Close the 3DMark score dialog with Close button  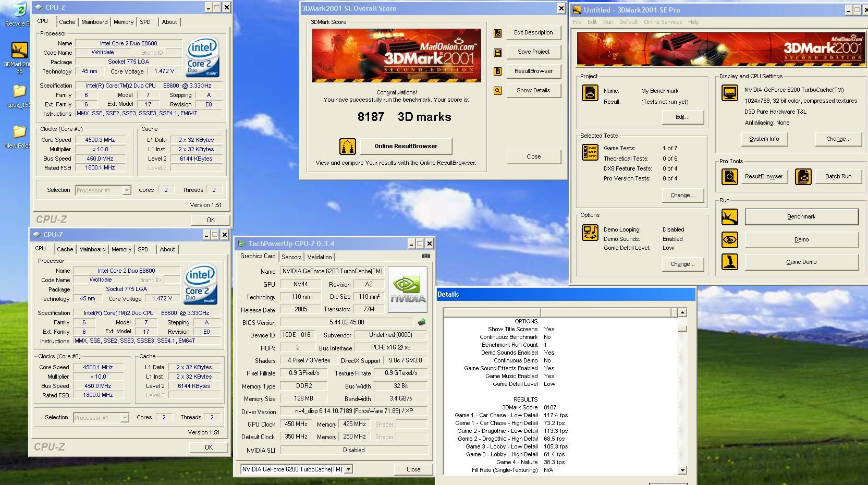(533, 156)
